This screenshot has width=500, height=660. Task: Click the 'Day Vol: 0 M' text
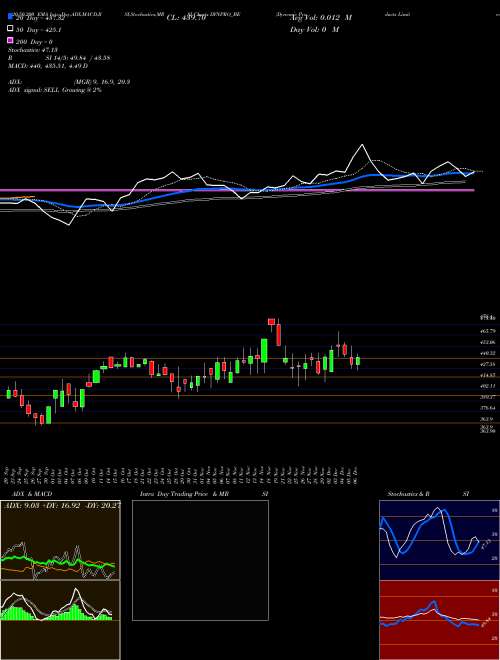(x=314, y=30)
